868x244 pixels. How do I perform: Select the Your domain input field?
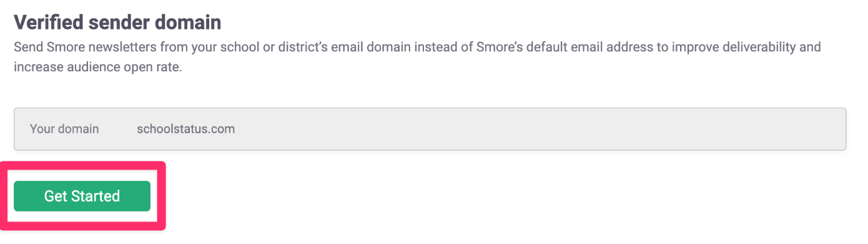click(430, 129)
